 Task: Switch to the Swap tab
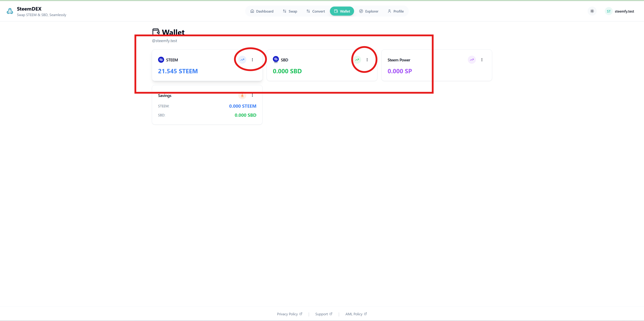290,11
